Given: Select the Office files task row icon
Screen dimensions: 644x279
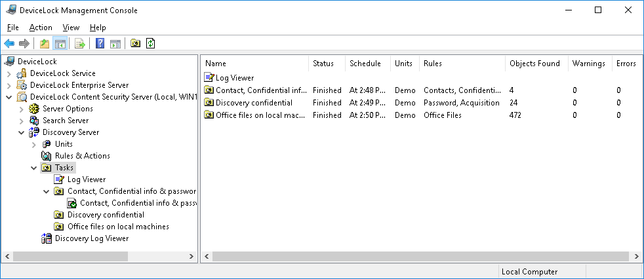Looking at the screenshot, I should (x=209, y=115).
